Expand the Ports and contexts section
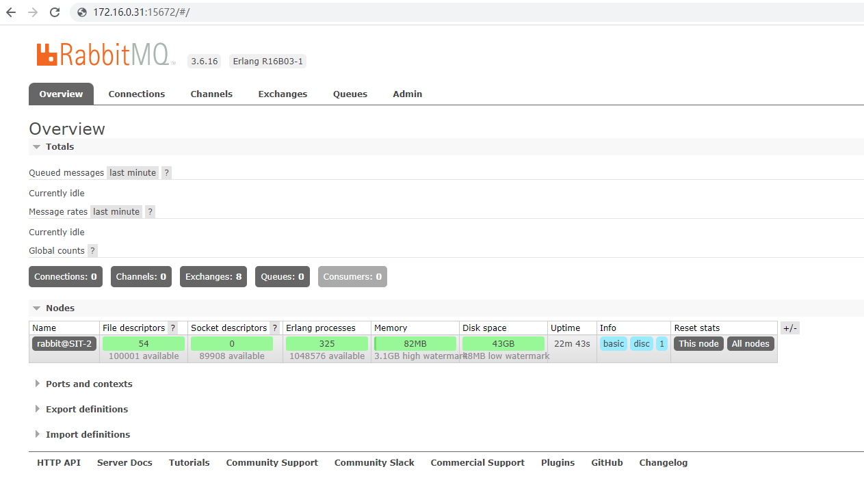 point(91,384)
